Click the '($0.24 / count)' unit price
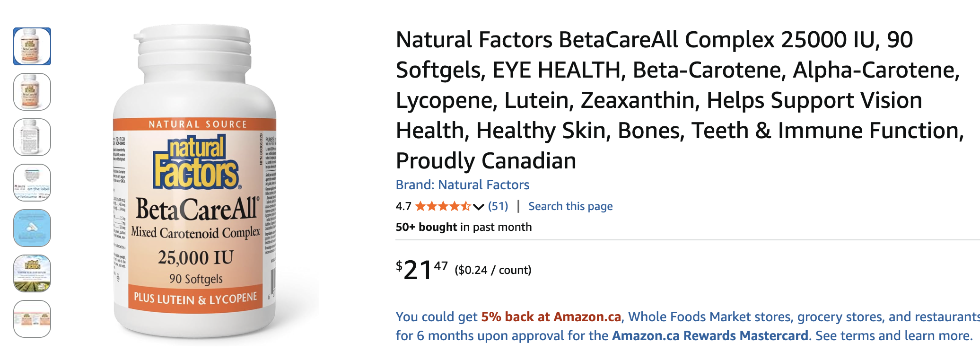980x352 pixels. click(493, 270)
